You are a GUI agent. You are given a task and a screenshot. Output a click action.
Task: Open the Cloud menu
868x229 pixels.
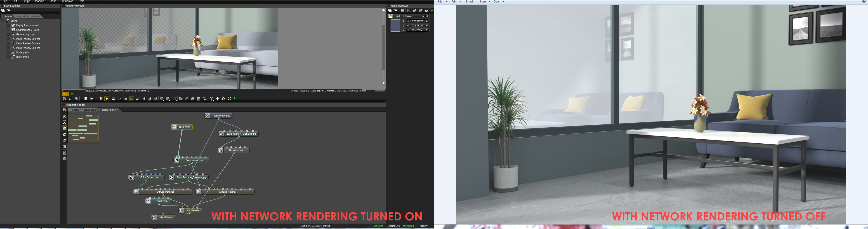(x=53, y=1)
